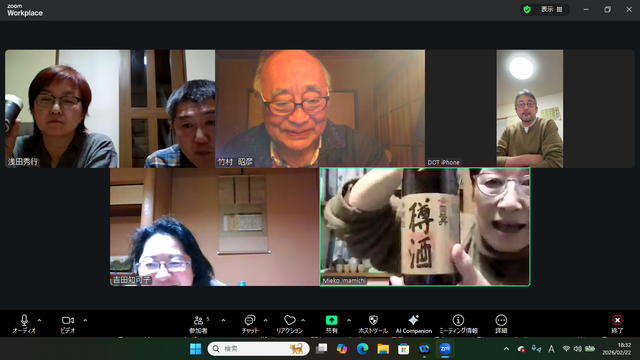Click the IME input mode A indicator
This screenshot has height=360, width=640.
tap(551, 349)
